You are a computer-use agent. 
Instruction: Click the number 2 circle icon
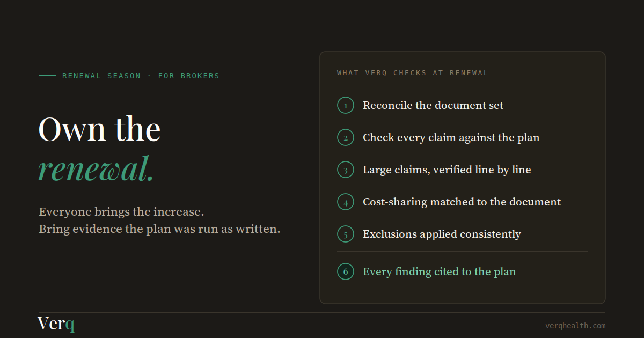click(346, 137)
